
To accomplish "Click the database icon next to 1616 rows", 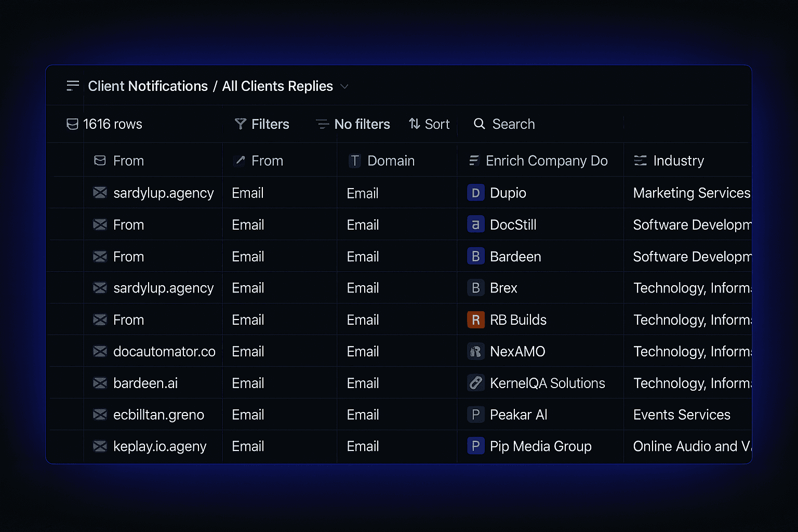I will 73,124.
